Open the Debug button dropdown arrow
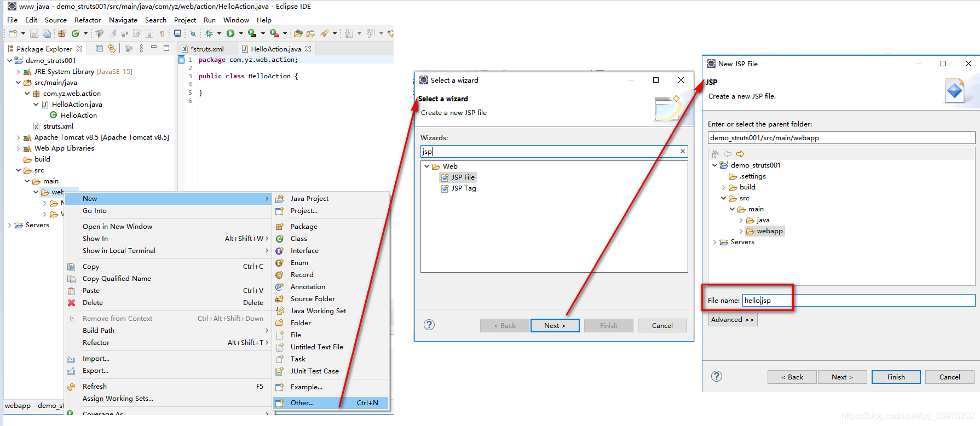 [x=219, y=33]
